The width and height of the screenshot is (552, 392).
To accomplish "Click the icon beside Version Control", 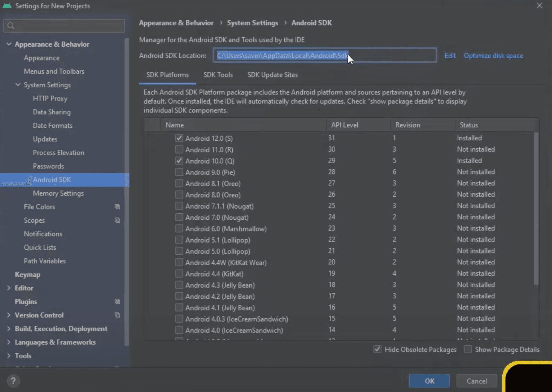I will click(x=117, y=315).
